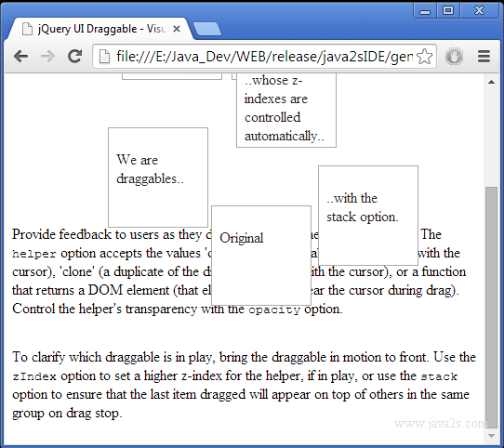This screenshot has height=448, width=504.
Task: Click the 'zIndex' code word in paragraph
Action: coord(34,376)
